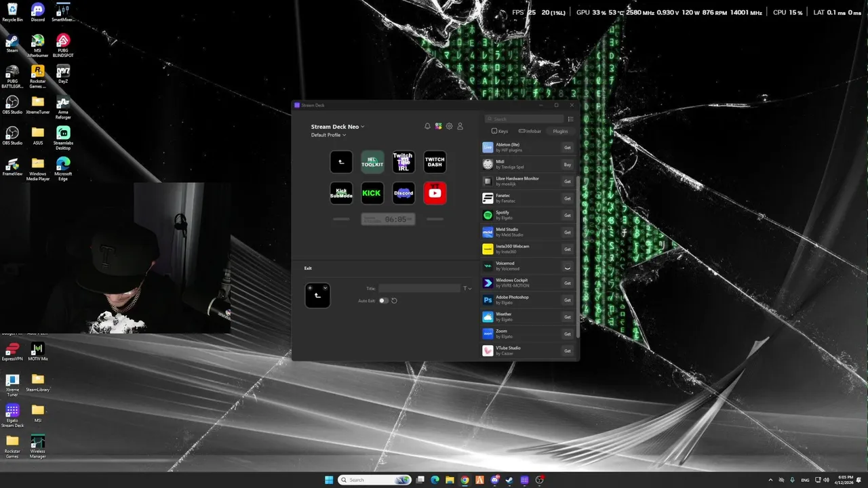Click the Voicemod plugin row
The height and width of the screenshot is (488, 868).
[529, 266]
